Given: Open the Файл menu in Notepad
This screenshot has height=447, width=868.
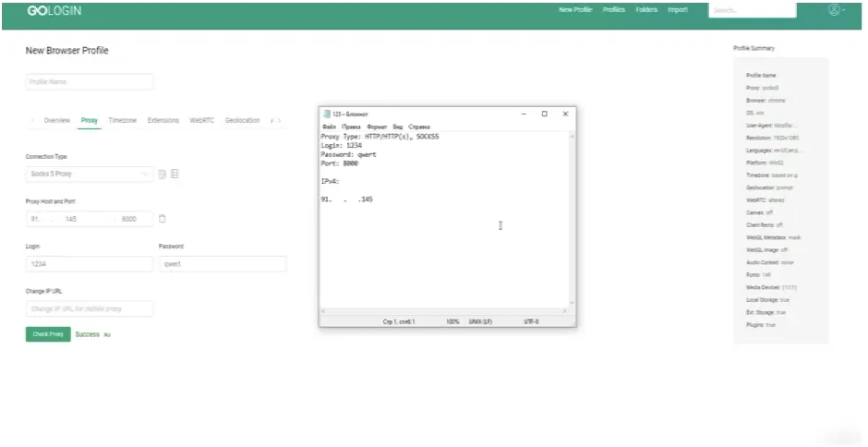Looking at the screenshot, I should (x=329, y=126).
